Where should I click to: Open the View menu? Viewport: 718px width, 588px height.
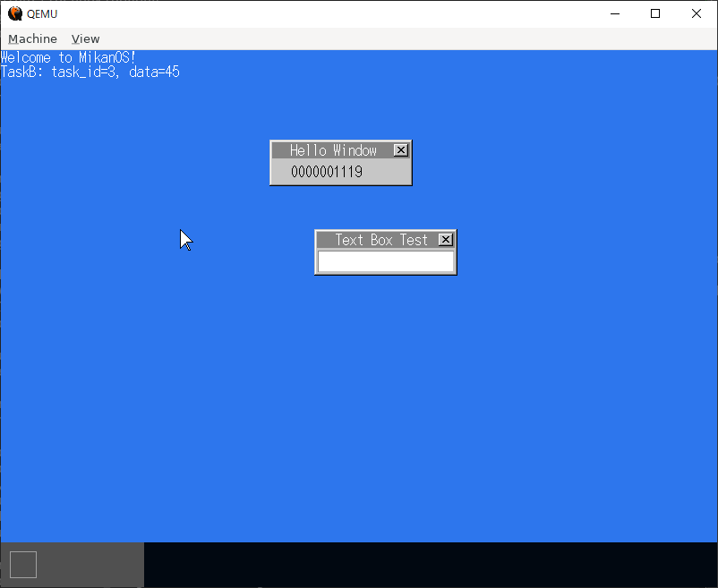tap(85, 38)
